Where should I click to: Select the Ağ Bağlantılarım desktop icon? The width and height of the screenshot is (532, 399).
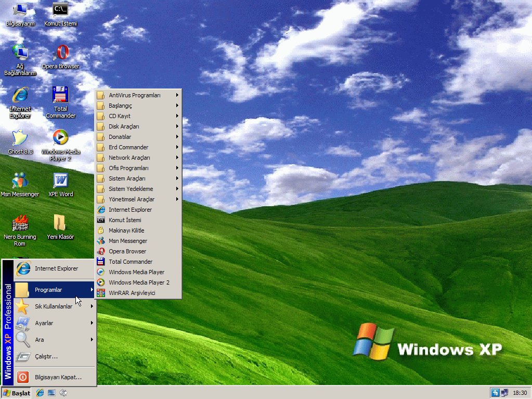tap(20, 60)
